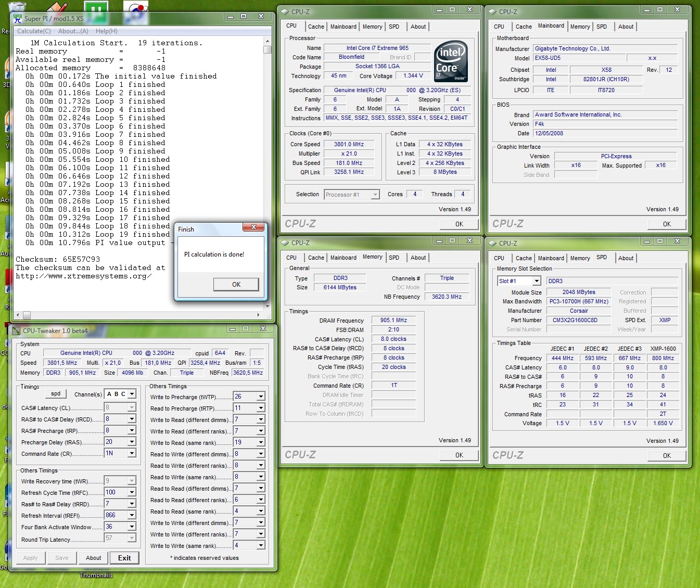The width and height of the screenshot is (700, 588).
Task: Select the green desktop shortcut icon
Action: [96, 7]
